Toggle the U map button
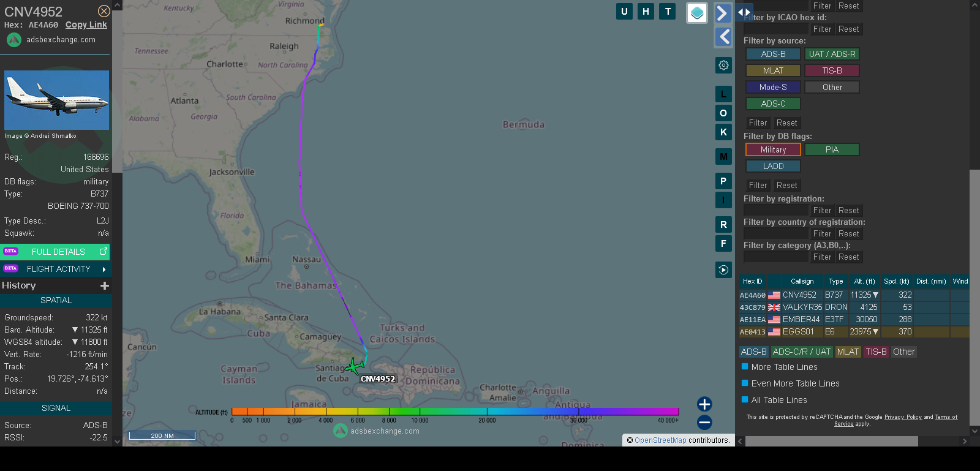 click(624, 11)
